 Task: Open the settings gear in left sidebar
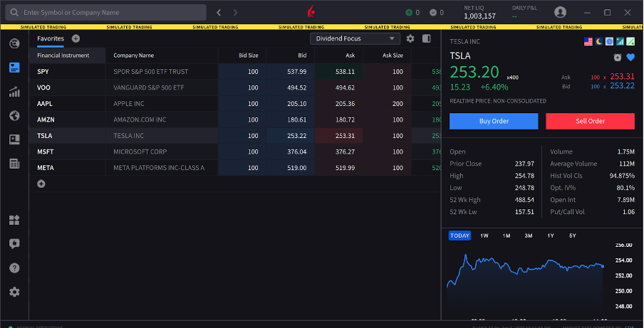14,292
